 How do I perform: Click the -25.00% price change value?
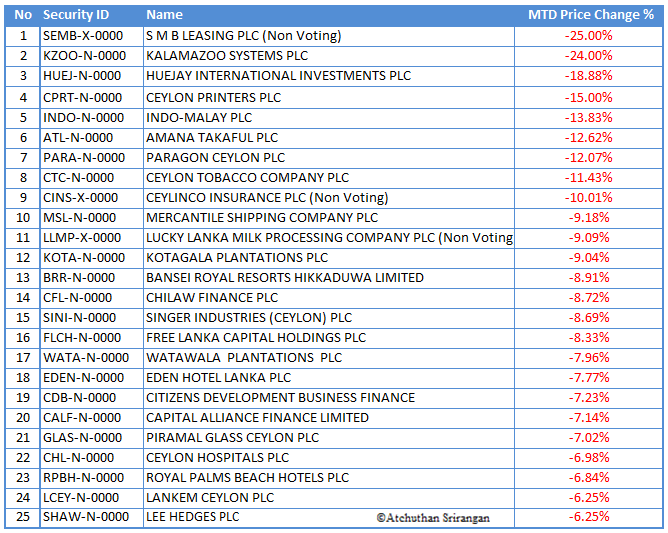pos(588,36)
